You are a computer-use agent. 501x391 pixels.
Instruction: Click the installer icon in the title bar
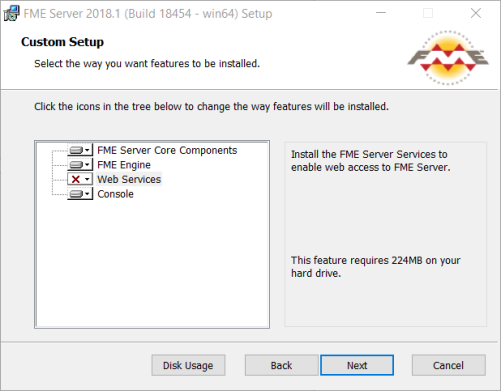[11, 14]
